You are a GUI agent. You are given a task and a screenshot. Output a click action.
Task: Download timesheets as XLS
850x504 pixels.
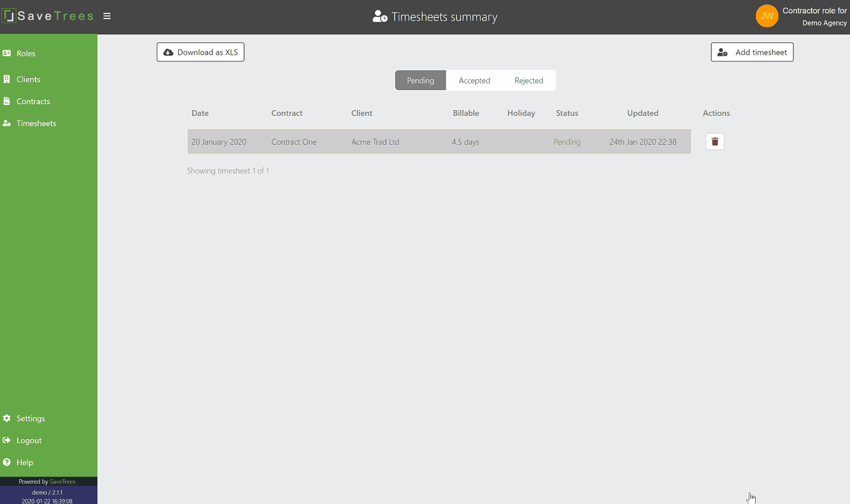(201, 52)
